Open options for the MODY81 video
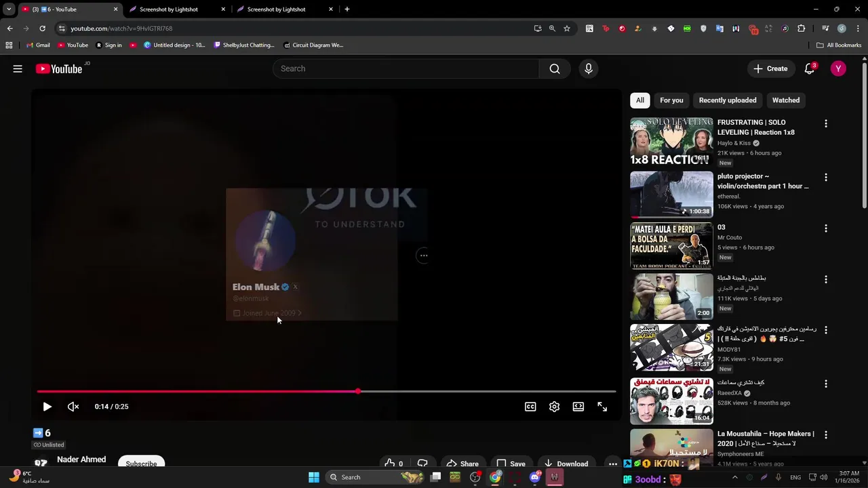The width and height of the screenshot is (868, 488). click(825, 330)
